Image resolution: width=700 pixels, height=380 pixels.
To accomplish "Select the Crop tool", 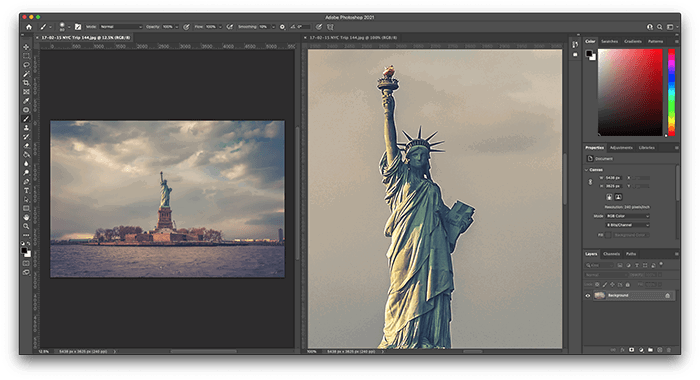I will (26, 83).
